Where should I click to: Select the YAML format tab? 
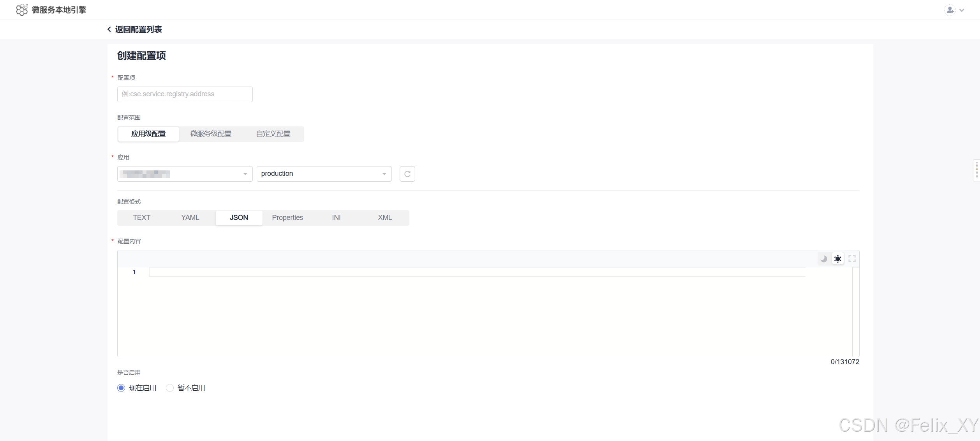pos(190,218)
